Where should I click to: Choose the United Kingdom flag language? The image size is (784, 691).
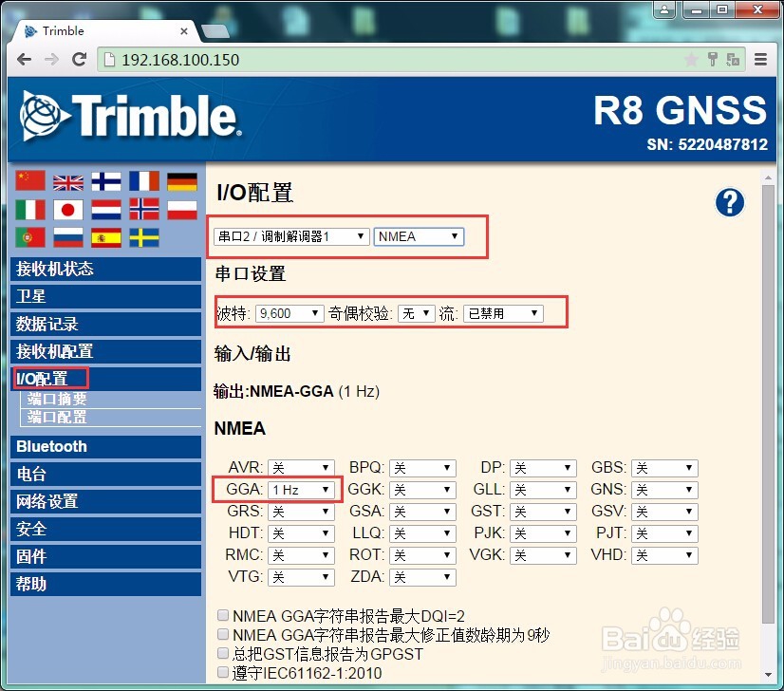(68, 181)
